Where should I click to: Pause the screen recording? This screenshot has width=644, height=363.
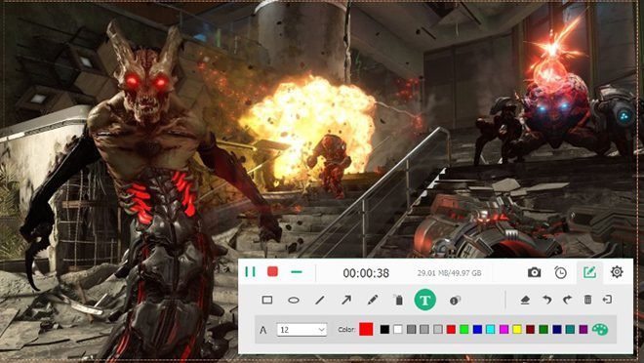click(250, 272)
